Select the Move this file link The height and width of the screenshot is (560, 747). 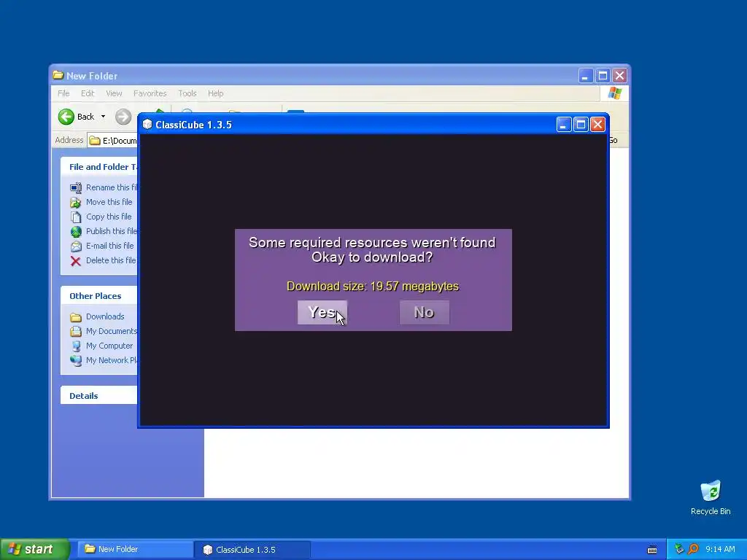[109, 202]
